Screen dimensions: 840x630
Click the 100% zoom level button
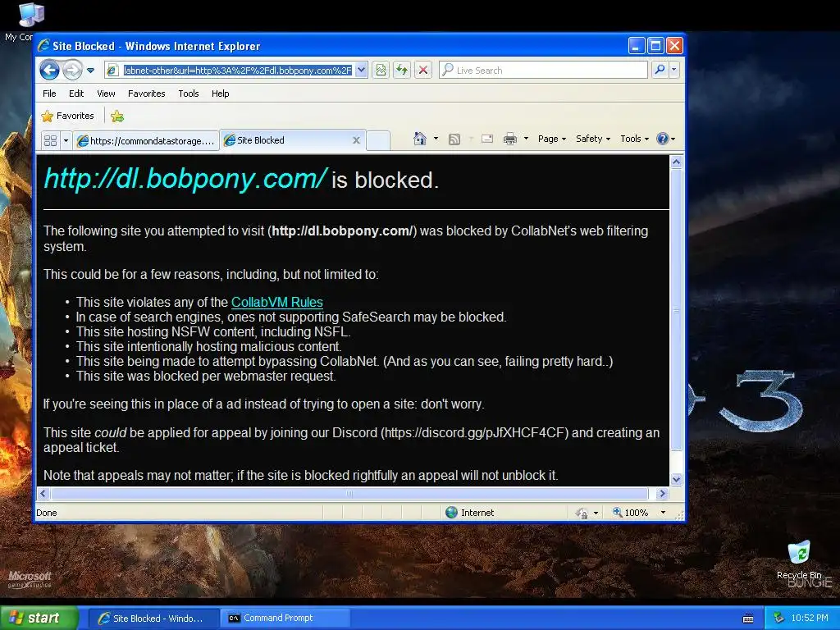(631, 513)
